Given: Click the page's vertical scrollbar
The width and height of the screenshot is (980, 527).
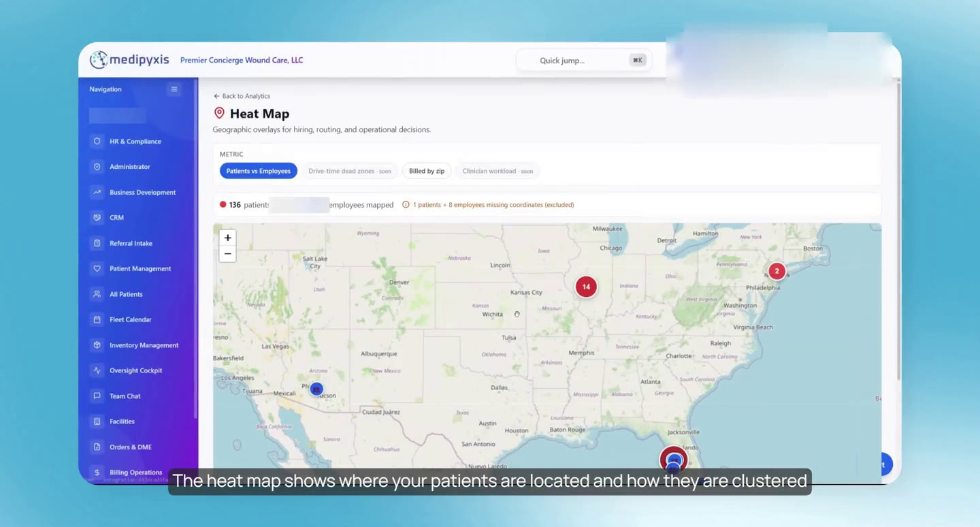Looking at the screenshot, I should pos(898,231).
